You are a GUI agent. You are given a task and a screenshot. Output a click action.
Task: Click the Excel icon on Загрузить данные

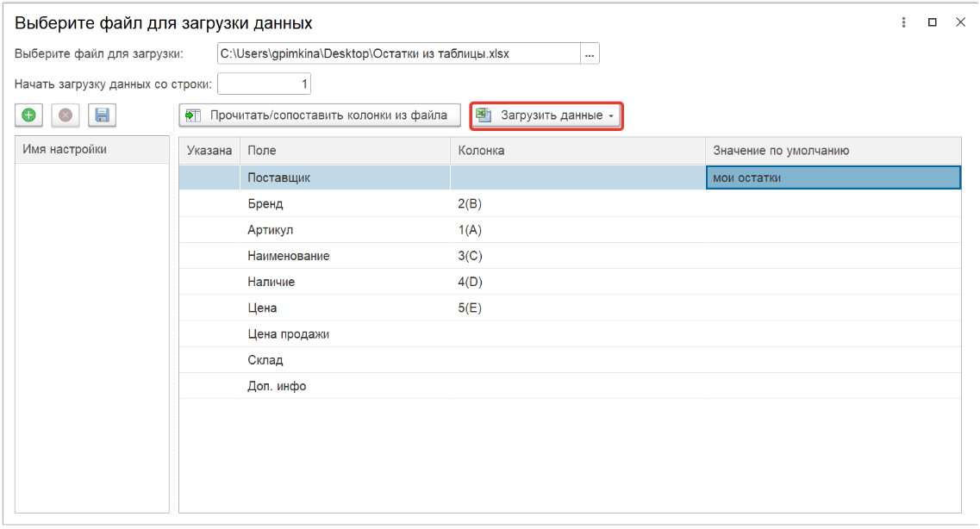pos(484,115)
